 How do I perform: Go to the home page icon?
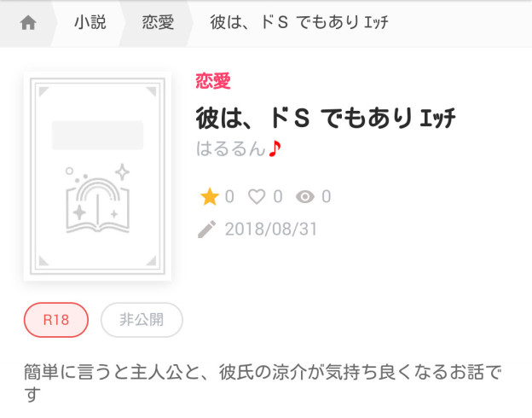[28, 23]
